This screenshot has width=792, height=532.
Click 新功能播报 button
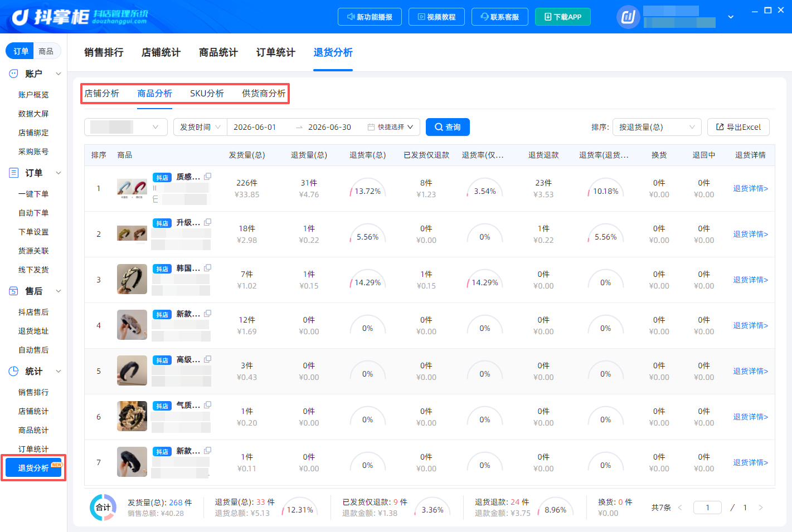click(x=370, y=17)
